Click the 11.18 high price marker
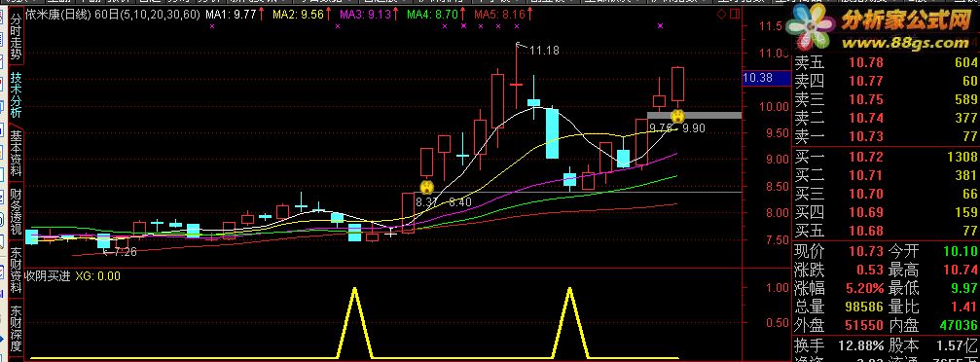 [544, 51]
